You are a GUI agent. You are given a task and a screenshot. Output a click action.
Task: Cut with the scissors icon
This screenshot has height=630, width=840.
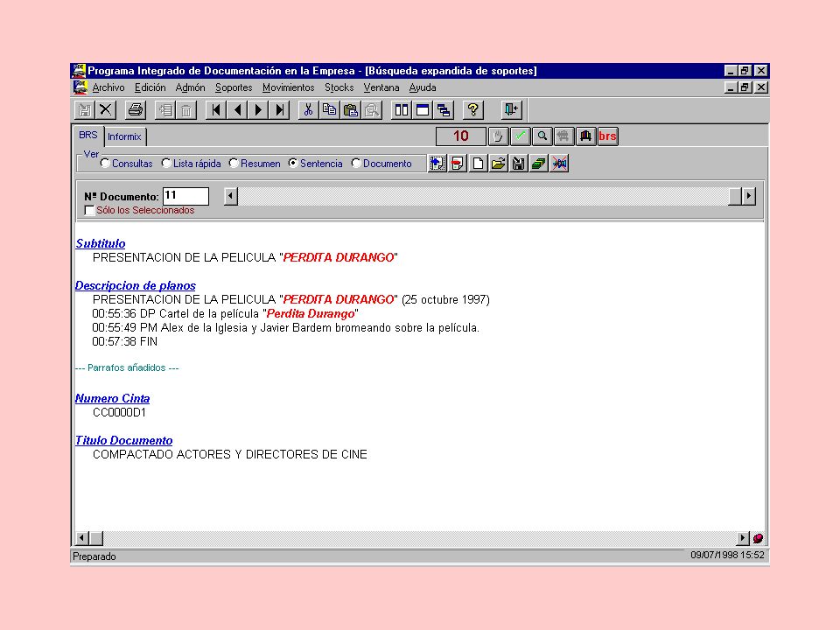308,110
